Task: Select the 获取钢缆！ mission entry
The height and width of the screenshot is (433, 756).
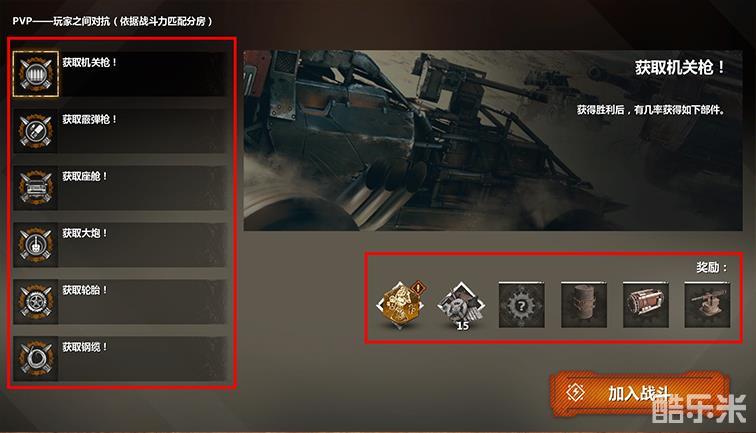Action: [x=120, y=358]
